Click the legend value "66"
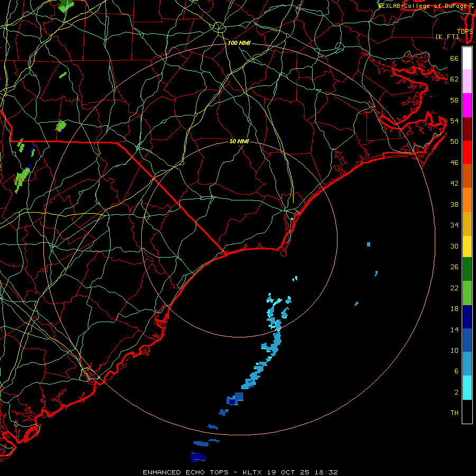This screenshot has width=476, height=476. 454,58
